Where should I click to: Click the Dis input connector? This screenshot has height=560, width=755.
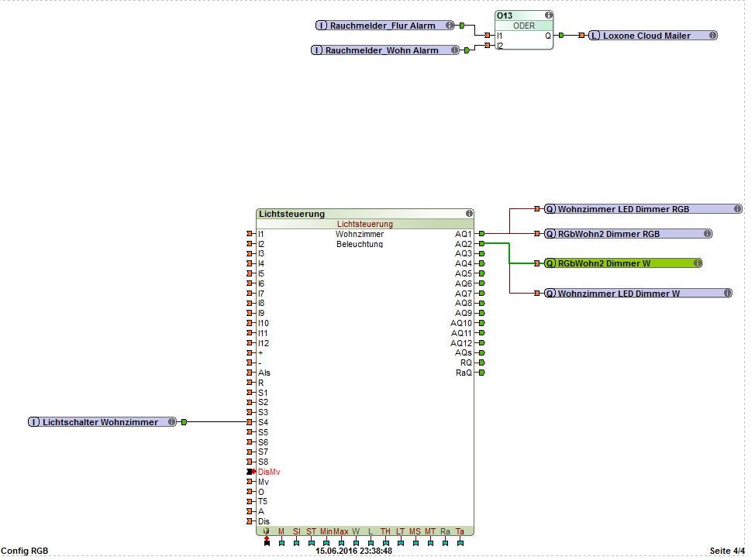coord(250,521)
